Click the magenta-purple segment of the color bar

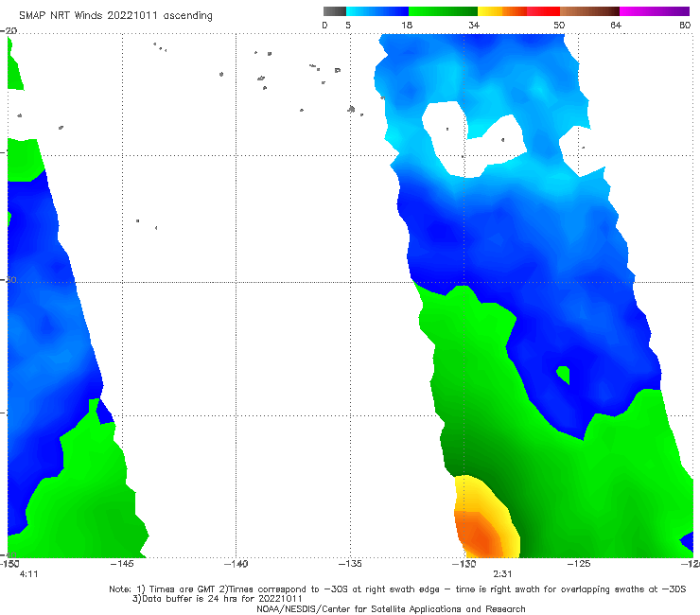(655, 11)
